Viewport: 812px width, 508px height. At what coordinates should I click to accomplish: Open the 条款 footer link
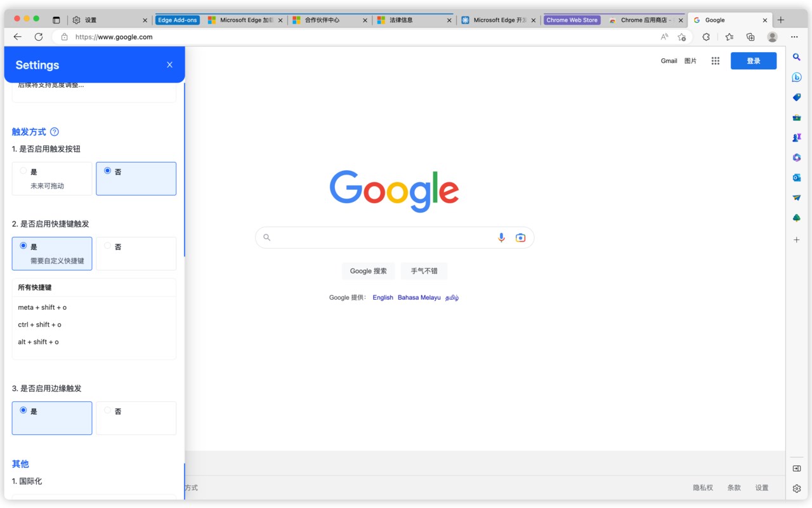pyautogui.click(x=734, y=488)
